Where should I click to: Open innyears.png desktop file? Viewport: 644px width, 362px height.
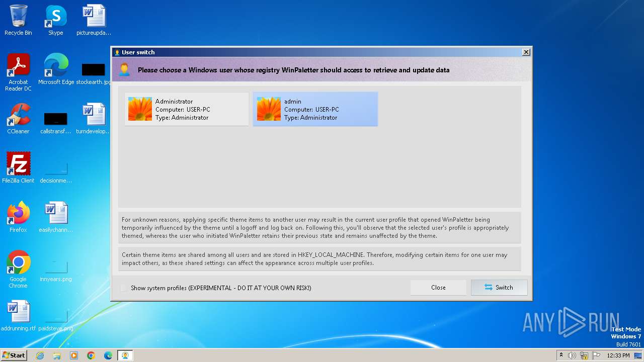point(56,270)
